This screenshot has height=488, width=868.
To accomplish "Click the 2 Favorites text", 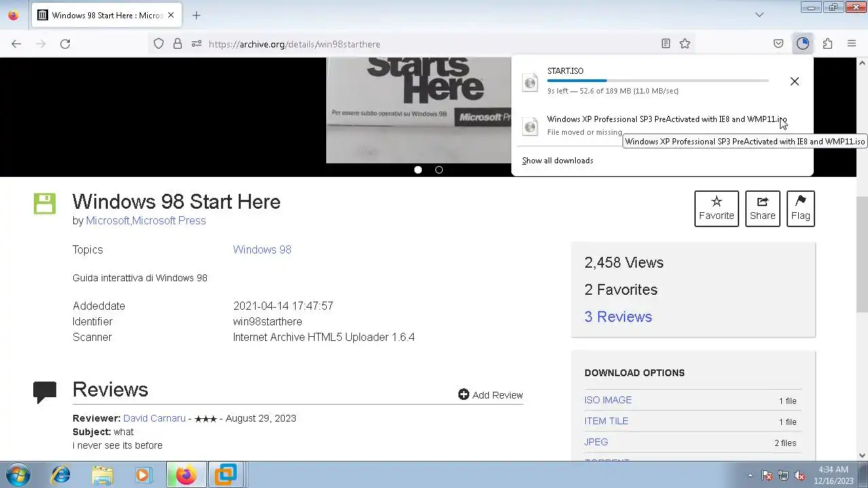I will (621, 289).
